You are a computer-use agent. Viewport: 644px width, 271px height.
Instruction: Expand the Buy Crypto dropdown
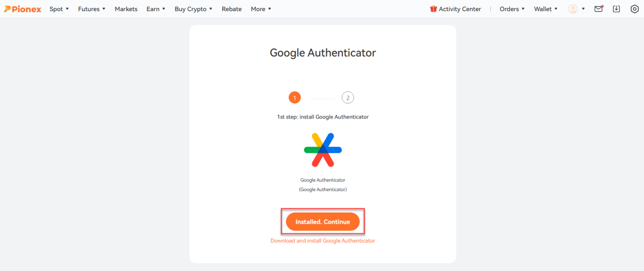[193, 9]
